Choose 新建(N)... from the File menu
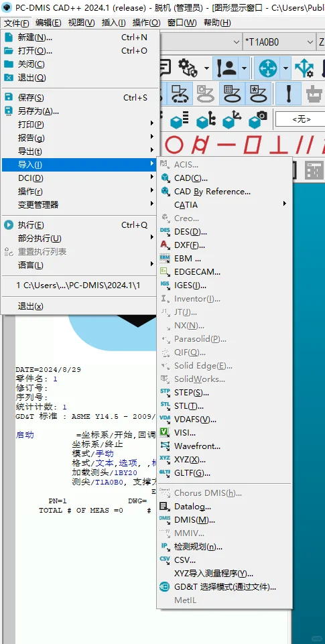The height and width of the screenshot is (644, 325). click(x=80, y=38)
